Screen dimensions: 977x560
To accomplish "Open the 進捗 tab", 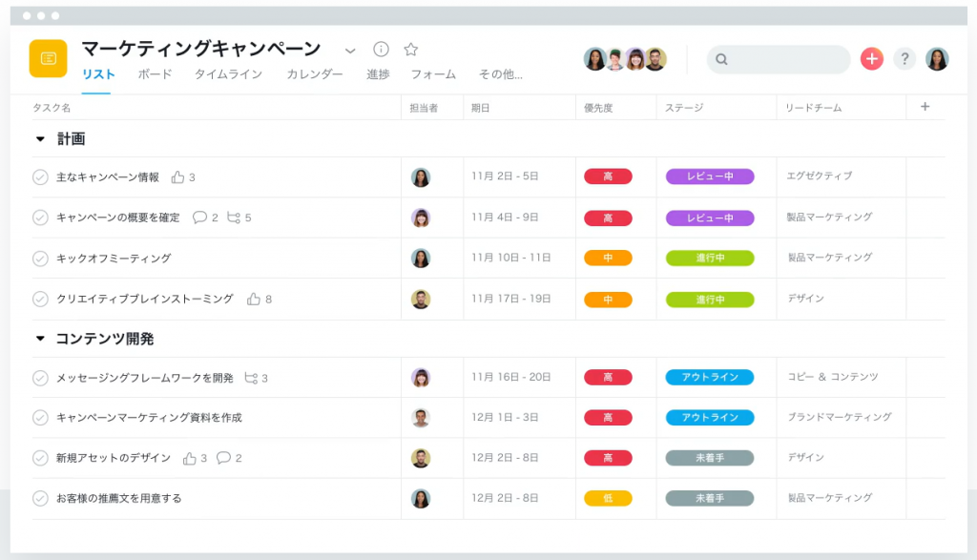I will click(378, 74).
